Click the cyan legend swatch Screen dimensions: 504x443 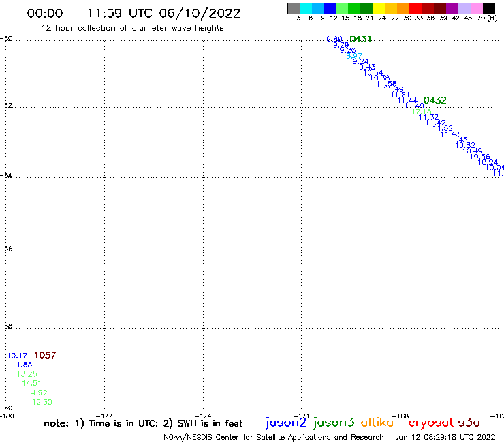point(306,8)
